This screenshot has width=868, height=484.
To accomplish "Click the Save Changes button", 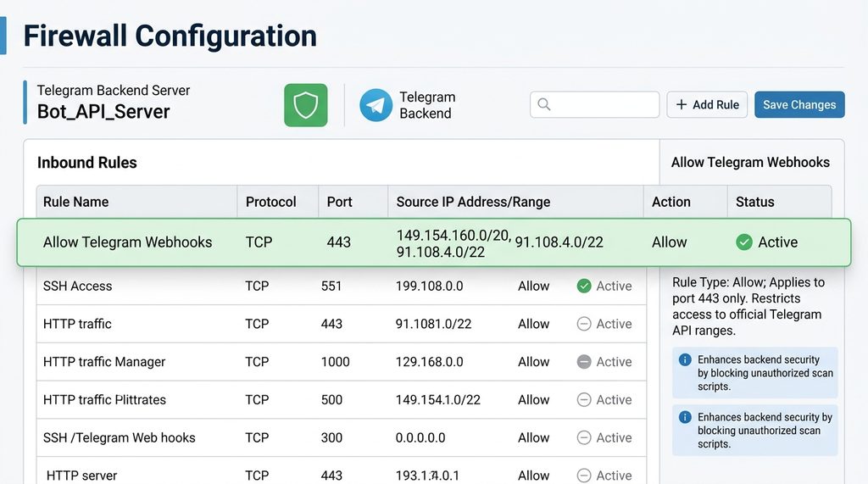I will [x=798, y=105].
